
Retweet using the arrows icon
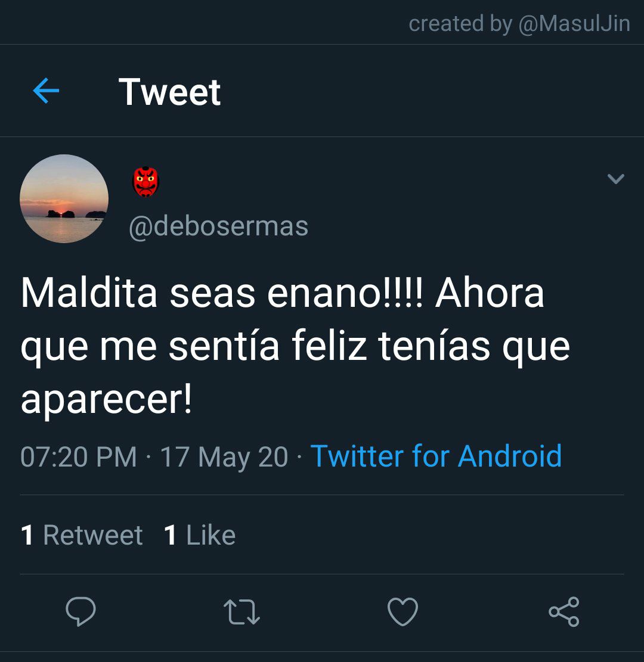(x=241, y=612)
